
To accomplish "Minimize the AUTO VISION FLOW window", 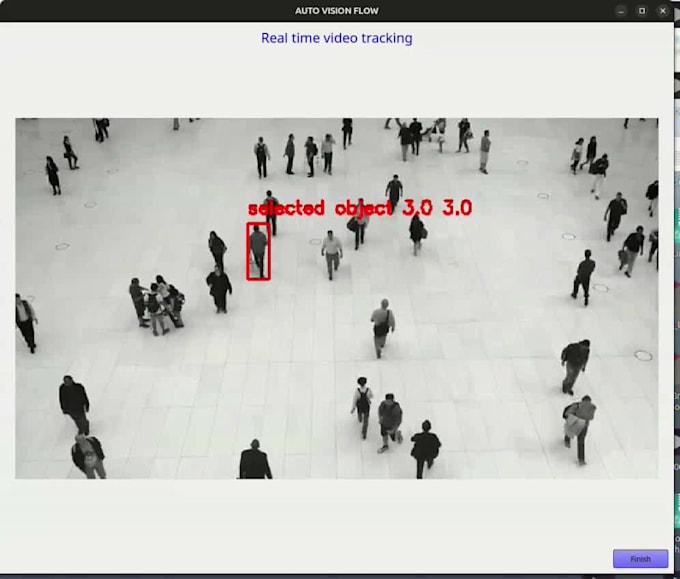I will [x=621, y=11].
